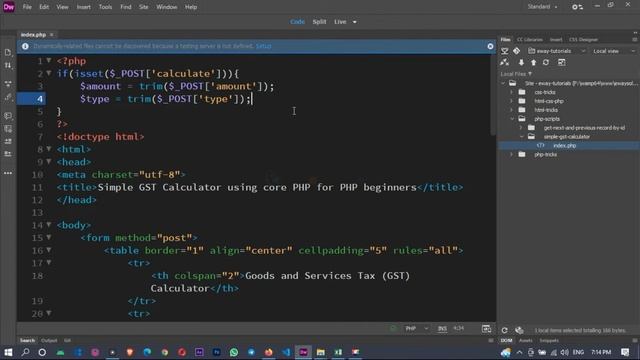Expand the html-css-php folder
Viewport: 640px width, 360px height.
pos(511,101)
